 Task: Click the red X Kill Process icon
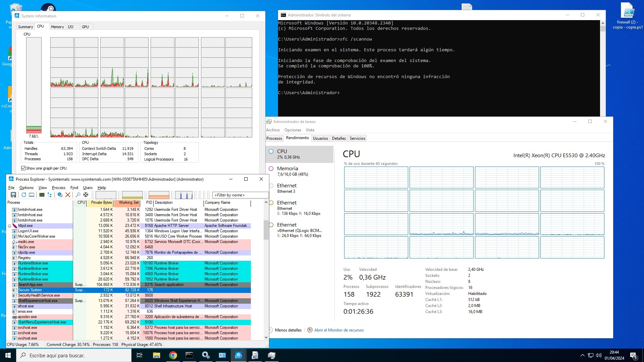(x=68, y=195)
